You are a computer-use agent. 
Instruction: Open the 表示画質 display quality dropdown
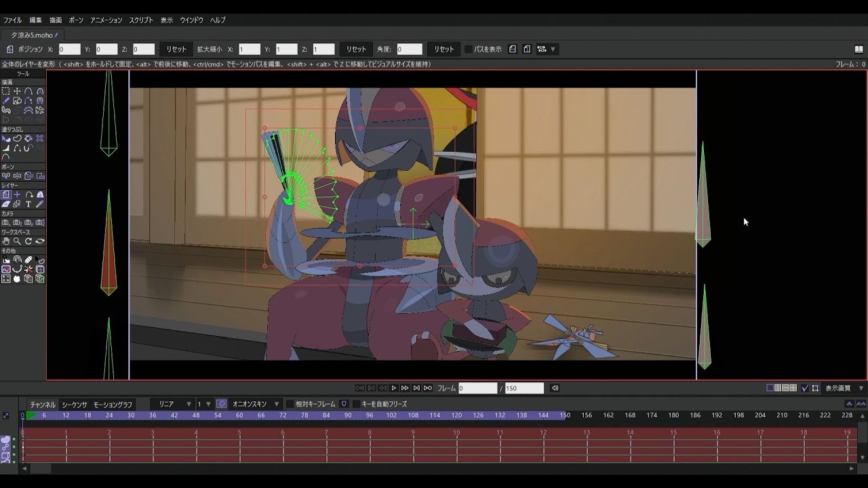[x=842, y=388]
